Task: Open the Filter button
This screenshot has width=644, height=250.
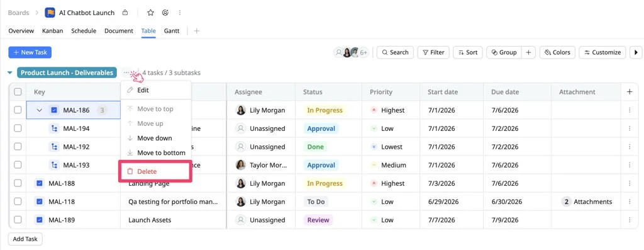Action: point(433,52)
